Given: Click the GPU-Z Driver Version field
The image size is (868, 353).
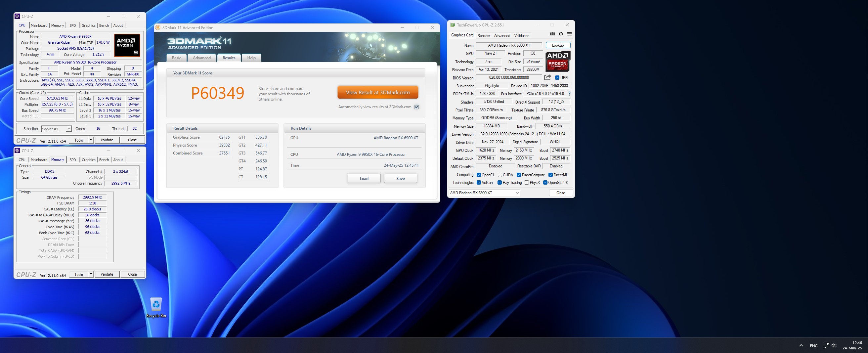Looking at the screenshot, I should pos(523,134).
